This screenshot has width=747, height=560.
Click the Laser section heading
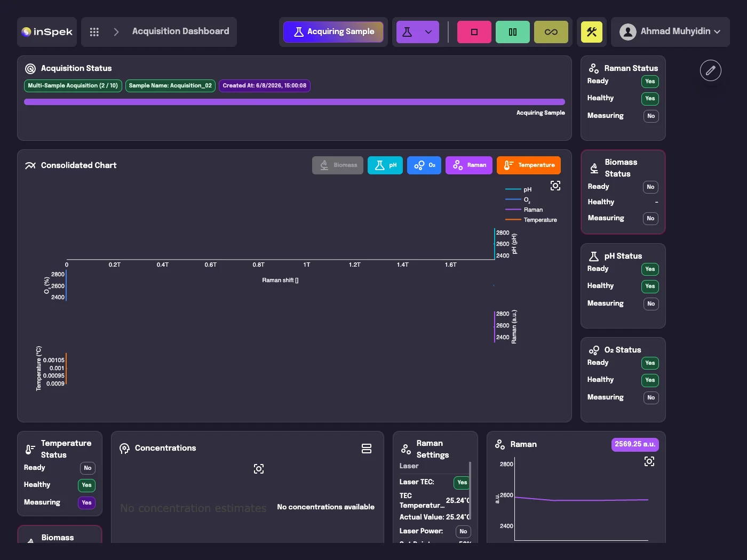[409, 466]
